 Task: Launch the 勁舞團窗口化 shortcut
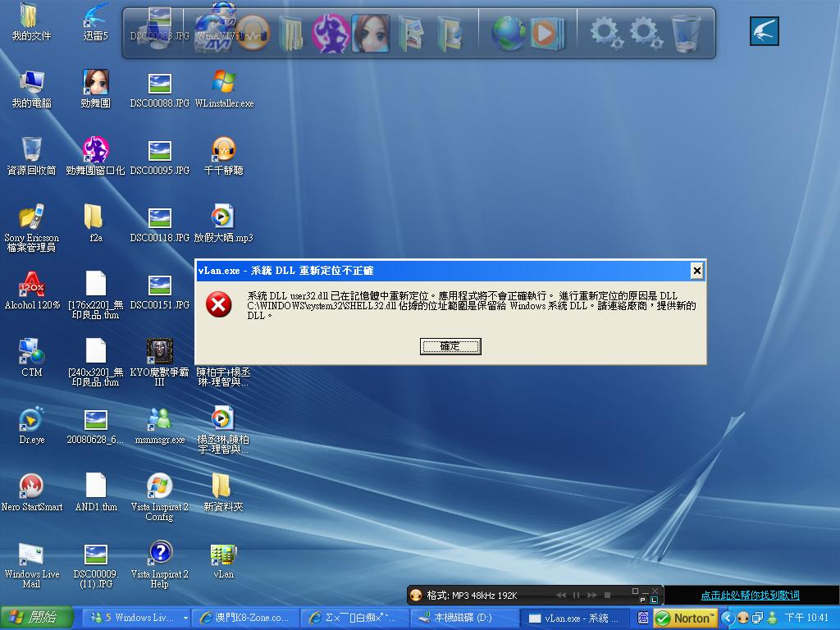[95, 157]
